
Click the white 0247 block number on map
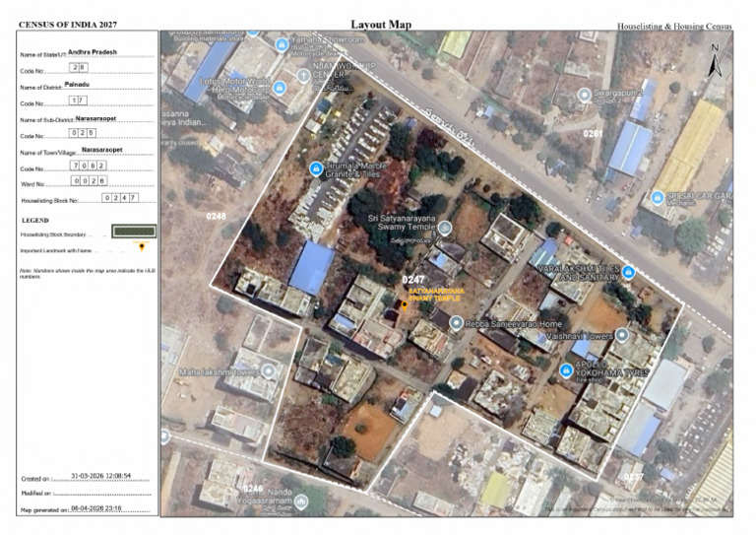[413, 279]
